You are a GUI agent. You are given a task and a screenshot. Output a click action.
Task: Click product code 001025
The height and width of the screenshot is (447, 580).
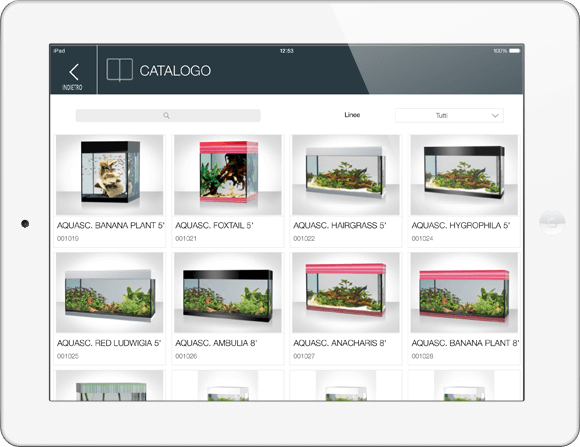[68, 356]
